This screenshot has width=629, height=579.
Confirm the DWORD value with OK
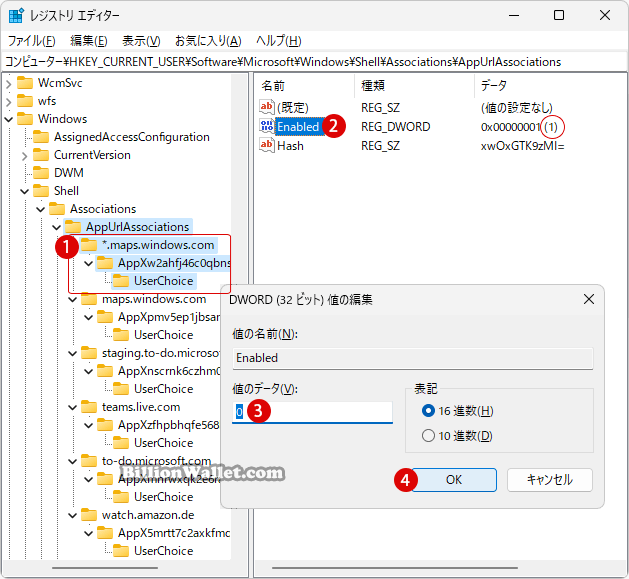(454, 479)
